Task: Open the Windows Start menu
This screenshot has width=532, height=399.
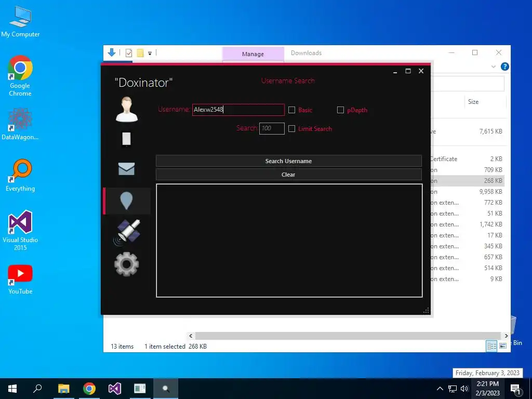Action: 12,389
